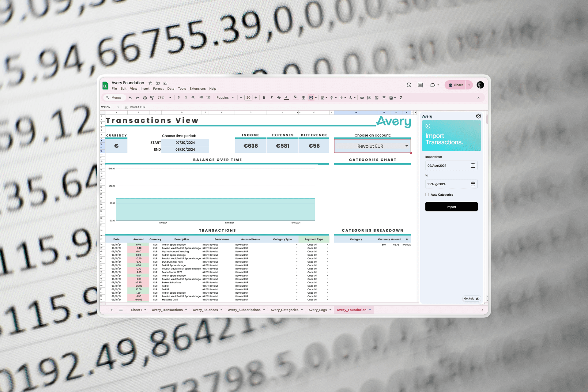The width and height of the screenshot is (588, 392).
Task: Go back in Avery sidebar
Action: click(x=428, y=126)
